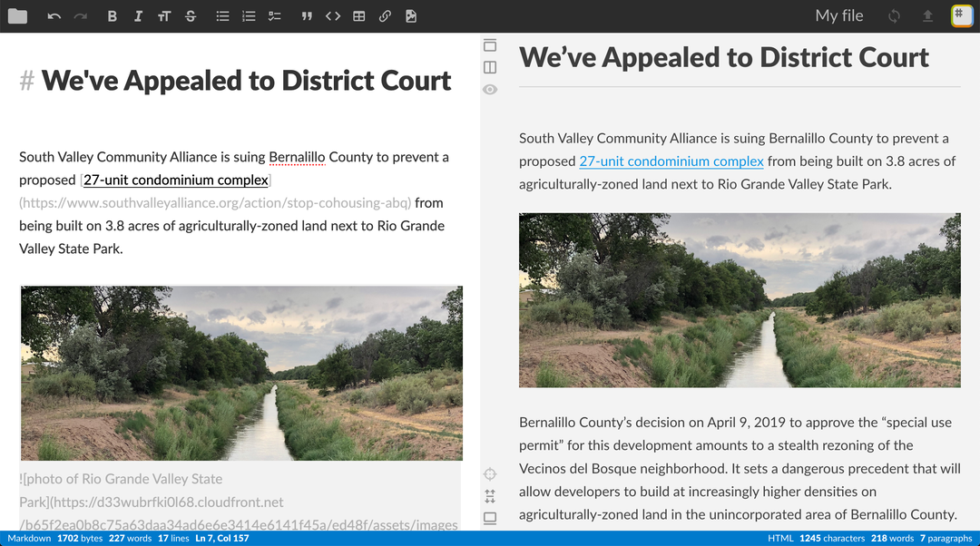Click the undo arrow in toolbar
The width and height of the screenshot is (980, 546).
[54, 16]
